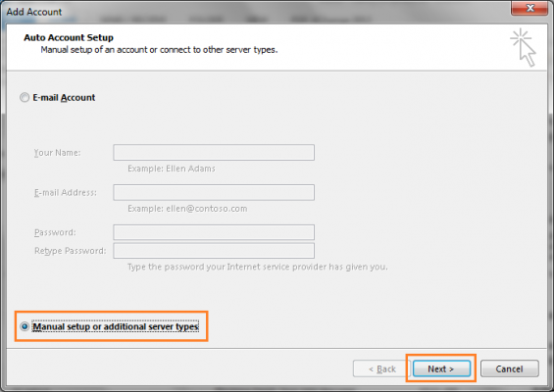Click the 'E-mail Address:' label
The height and width of the screenshot is (392, 554).
66,192
